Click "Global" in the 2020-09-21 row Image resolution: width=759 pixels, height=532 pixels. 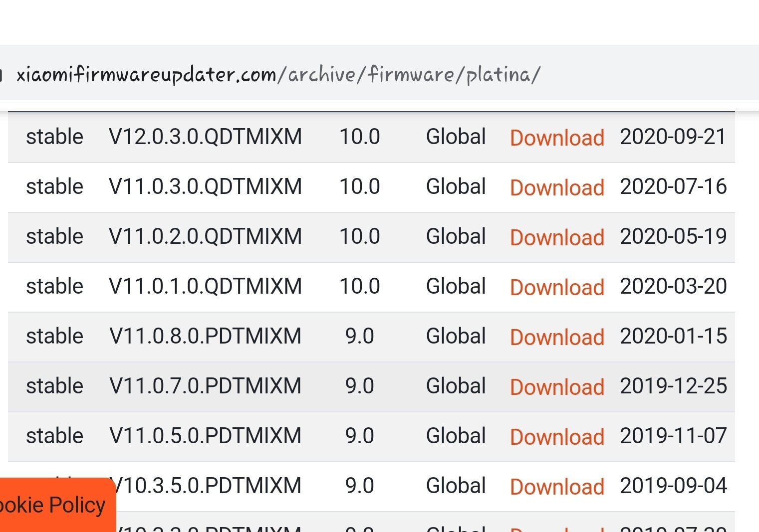456,137
